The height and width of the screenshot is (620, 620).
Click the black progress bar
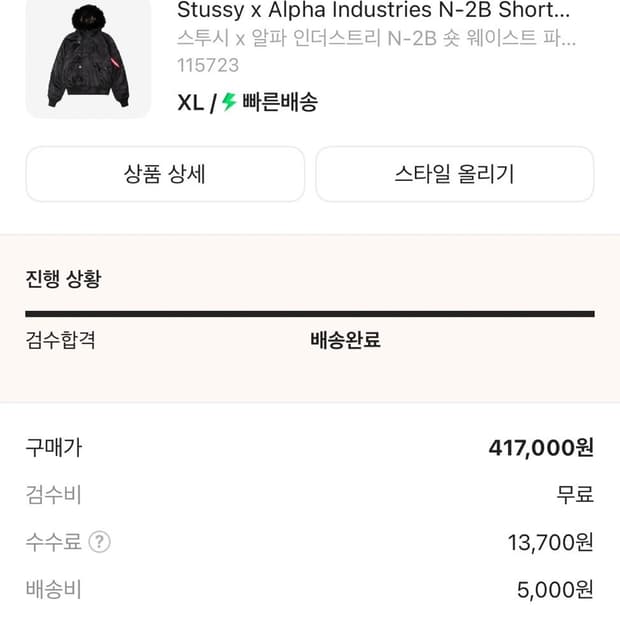(x=310, y=314)
